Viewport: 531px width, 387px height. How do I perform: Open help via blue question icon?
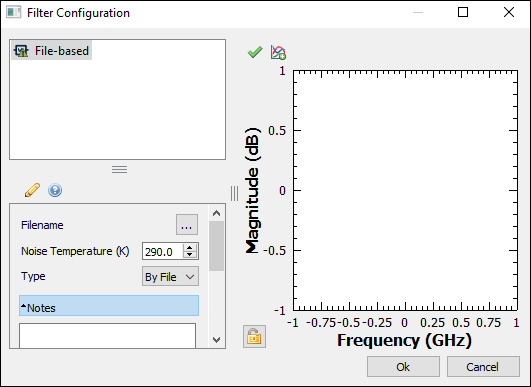coord(55,190)
